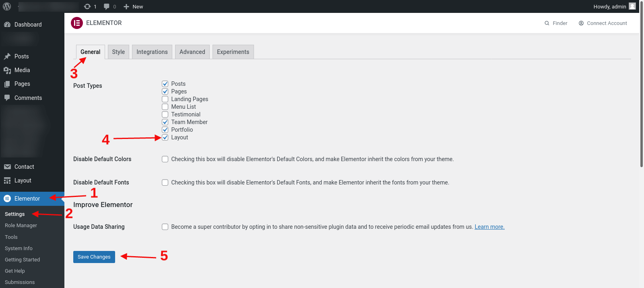Click the Media library icon
Screen dimensions: 644x288
(x=7, y=70)
